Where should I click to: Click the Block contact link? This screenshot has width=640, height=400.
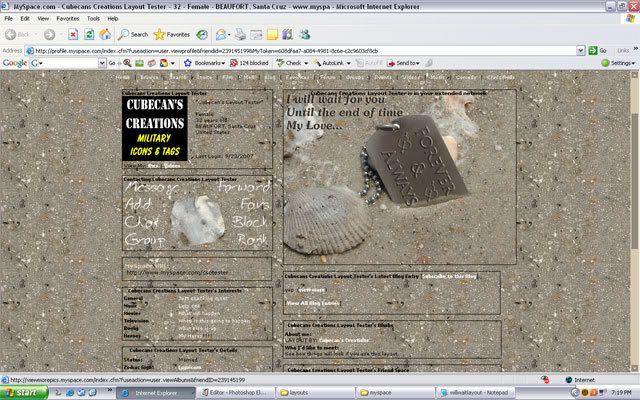point(249,222)
